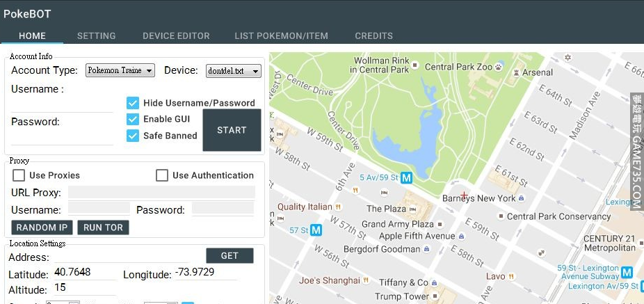Open the DEVICE EDITOR tab
The height and width of the screenshot is (304, 644).
pyautogui.click(x=176, y=35)
